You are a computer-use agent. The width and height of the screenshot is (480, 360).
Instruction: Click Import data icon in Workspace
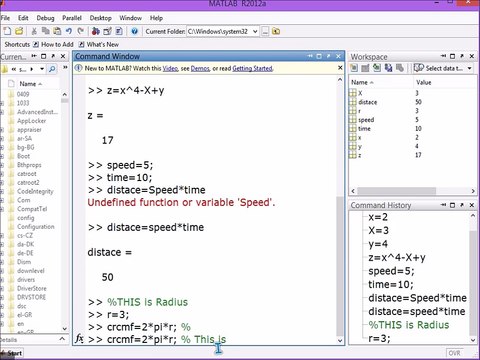coord(377,68)
